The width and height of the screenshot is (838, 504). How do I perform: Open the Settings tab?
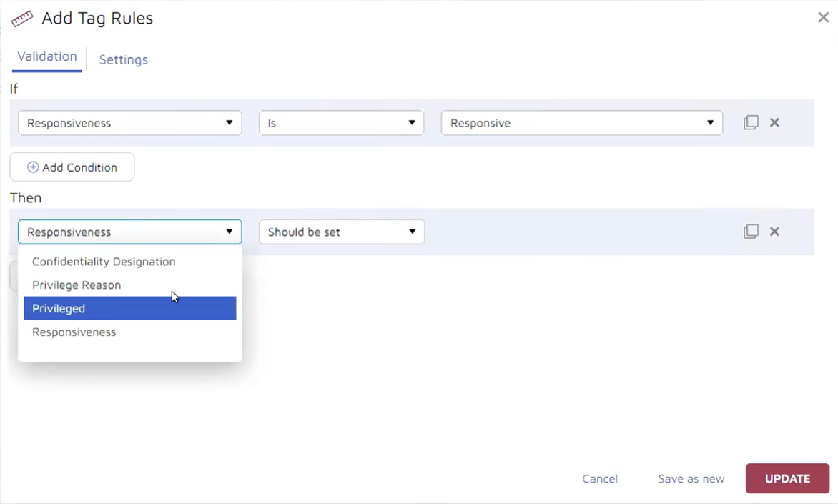tap(124, 60)
